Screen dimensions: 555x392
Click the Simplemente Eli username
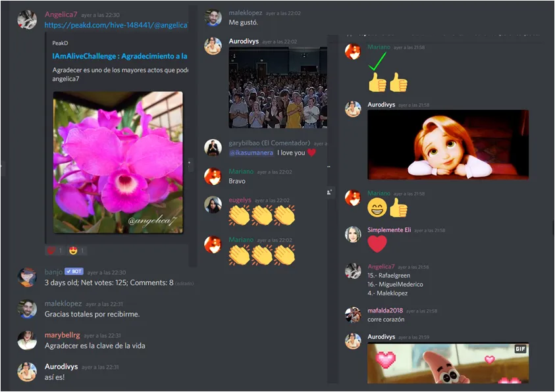click(389, 230)
